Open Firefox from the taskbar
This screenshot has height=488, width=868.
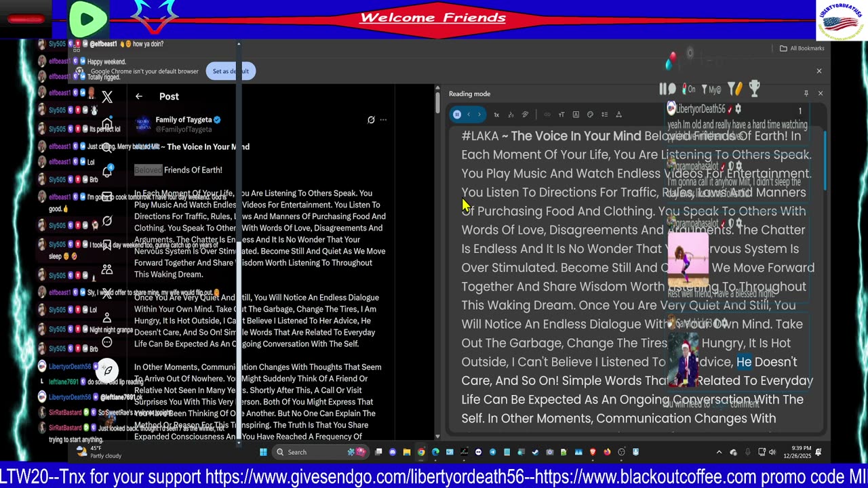[x=607, y=452]
